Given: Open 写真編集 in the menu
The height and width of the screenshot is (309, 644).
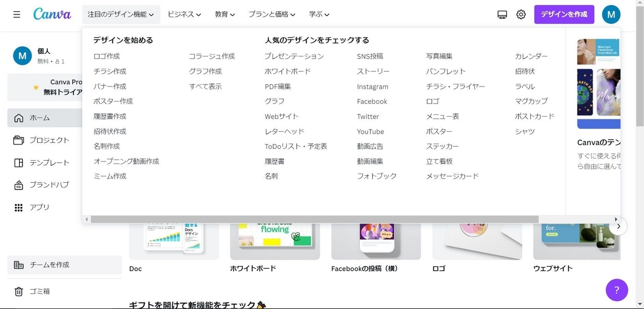Looking at the screenshot, I should (x=440, y=56).
